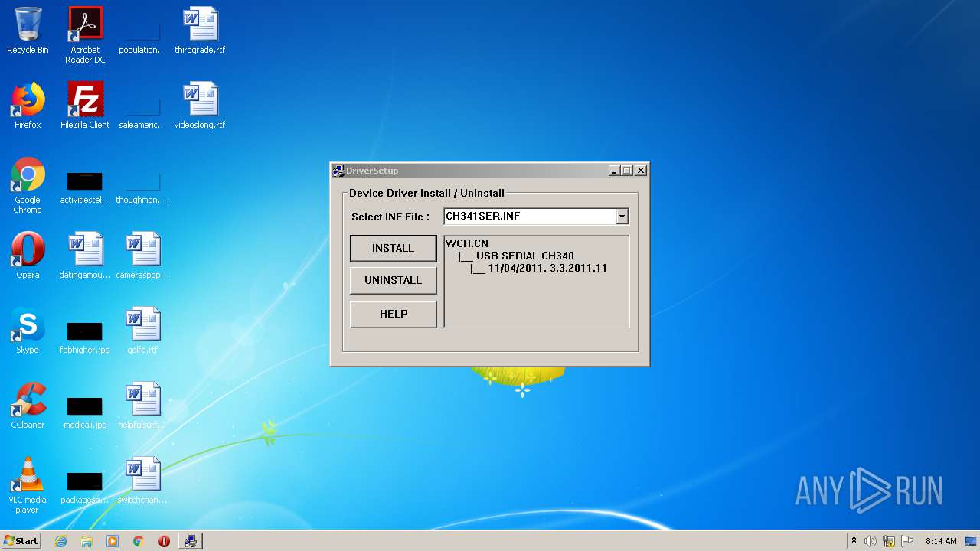Select the WCH.CN tree entry

click(467, 243)
